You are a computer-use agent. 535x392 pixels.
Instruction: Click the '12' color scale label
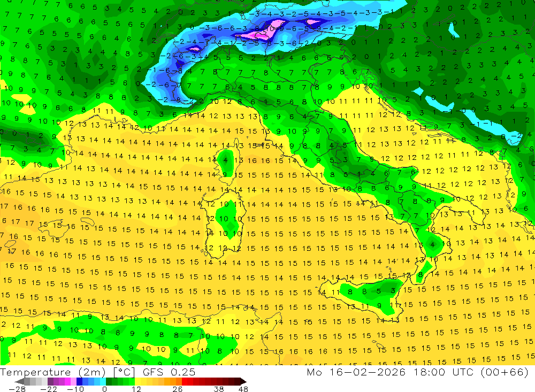pos(136,389)
